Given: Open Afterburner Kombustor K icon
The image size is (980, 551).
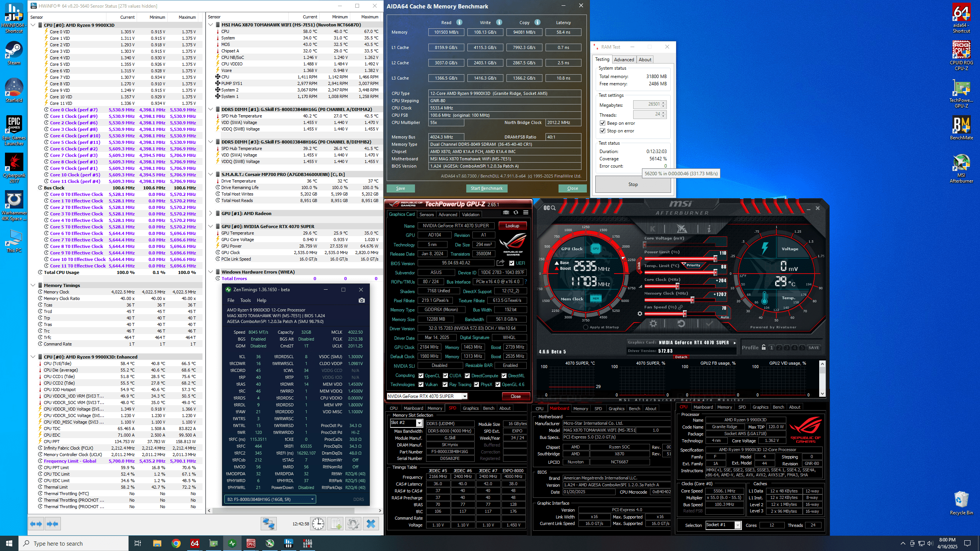Looking at the screenshot, I should (x=653, y=229).
